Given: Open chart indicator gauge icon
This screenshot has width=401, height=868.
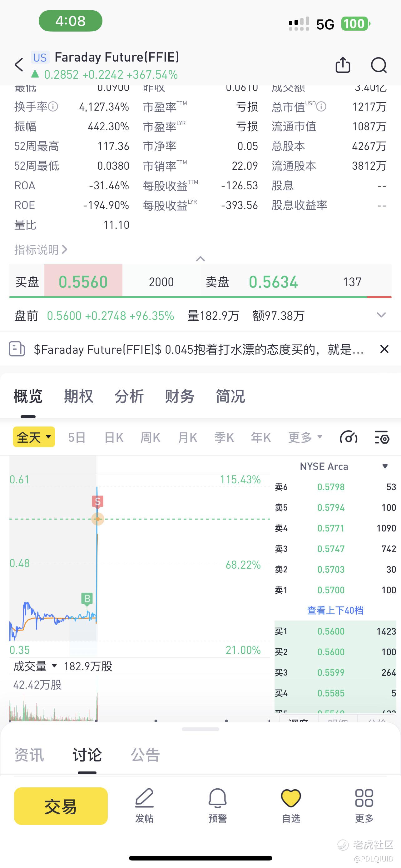Looking at the screenshot, I should (x=349, y=437).
